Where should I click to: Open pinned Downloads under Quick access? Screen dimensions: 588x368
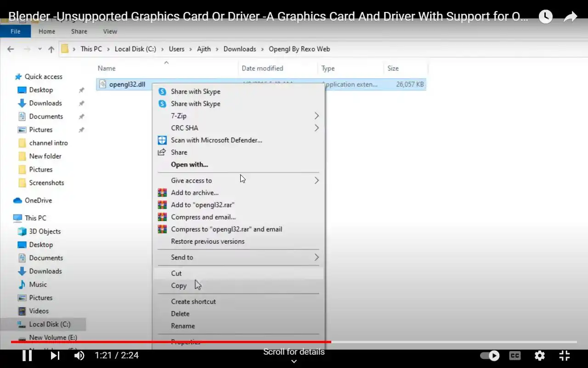45,103
